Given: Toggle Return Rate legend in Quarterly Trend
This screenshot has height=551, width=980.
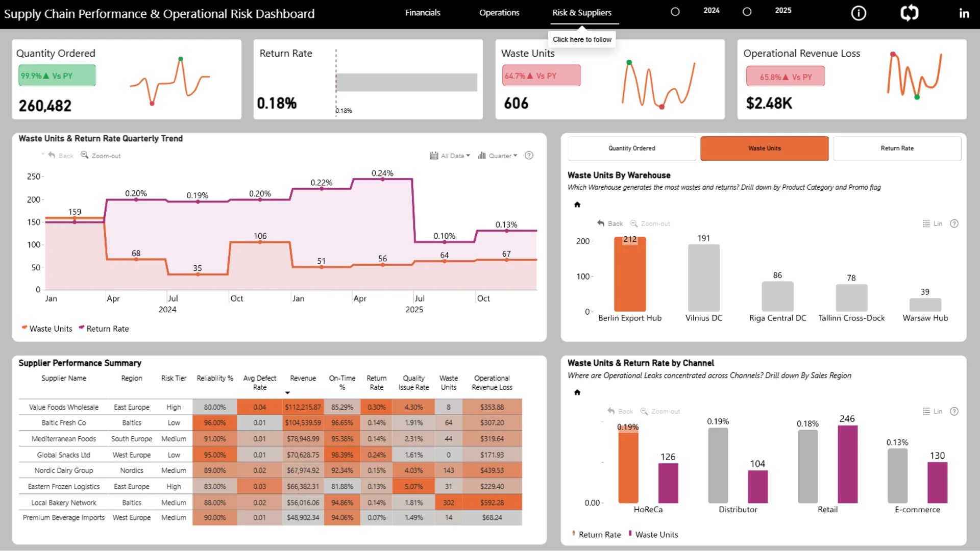Looking at the screenshot, I should coord(104,329).
